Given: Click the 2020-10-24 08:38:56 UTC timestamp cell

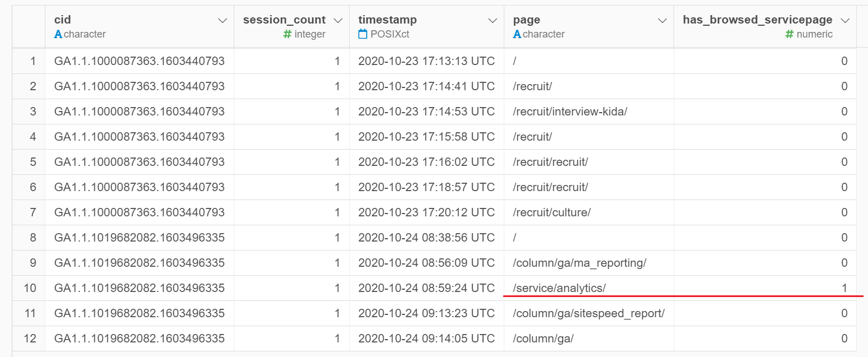Looking at the screenshot, I should [x=426, y=238].
